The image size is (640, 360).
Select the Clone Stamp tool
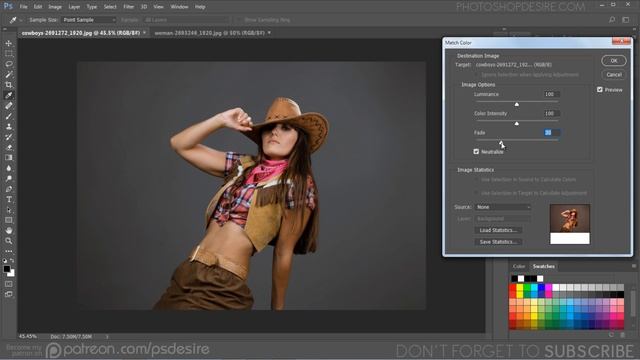(9, 127)
